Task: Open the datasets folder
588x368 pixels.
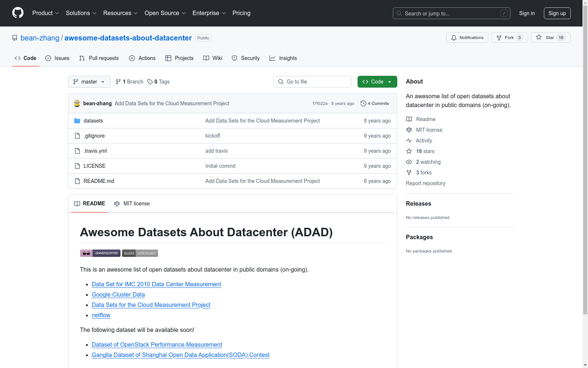Action: pyautogui.click(x=93, y=121)
